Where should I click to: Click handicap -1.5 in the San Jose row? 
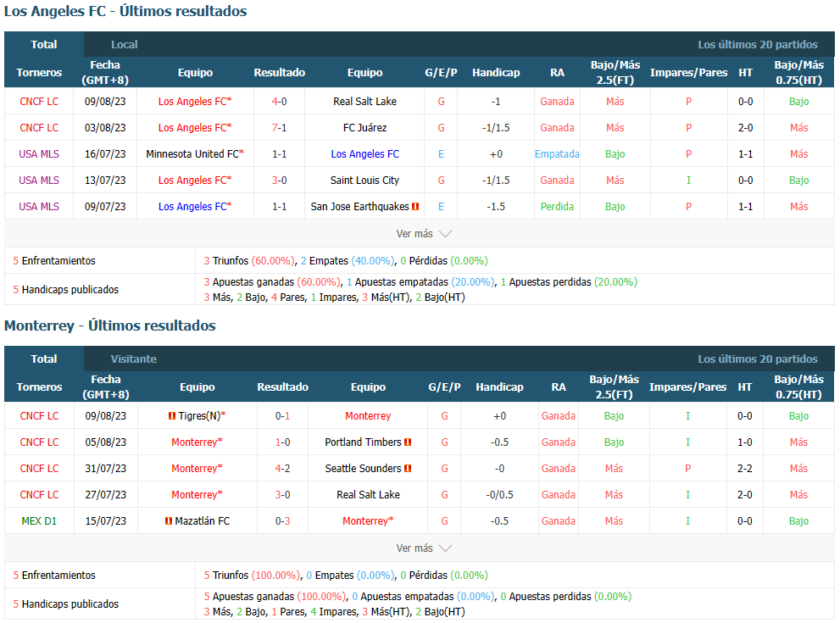click(496, 206)
